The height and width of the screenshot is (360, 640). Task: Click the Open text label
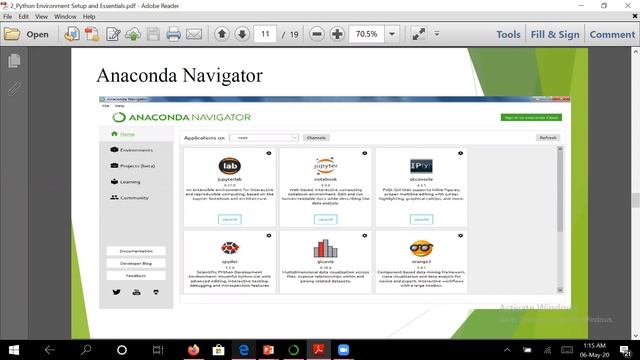38,35
